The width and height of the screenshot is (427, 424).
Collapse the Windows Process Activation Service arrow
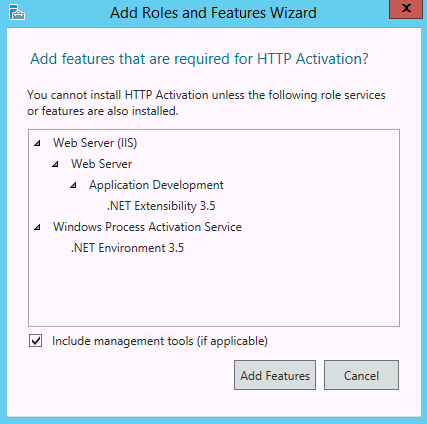(37, 227)
